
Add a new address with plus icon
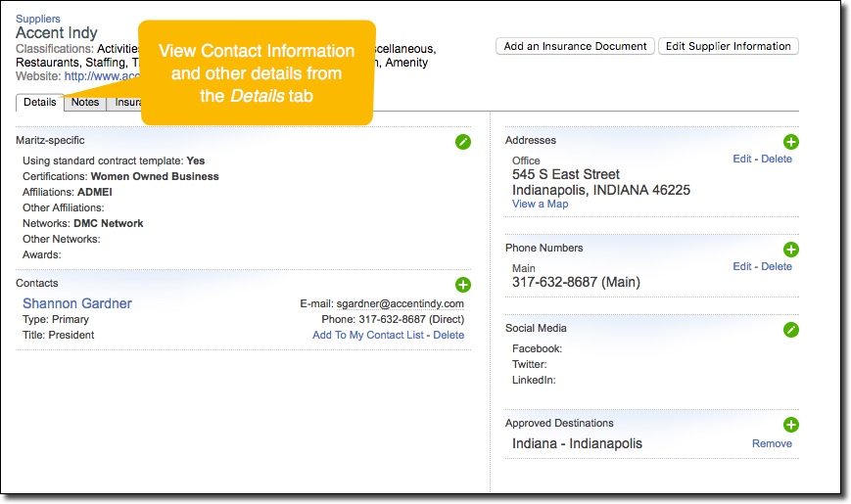pos(790,142)
